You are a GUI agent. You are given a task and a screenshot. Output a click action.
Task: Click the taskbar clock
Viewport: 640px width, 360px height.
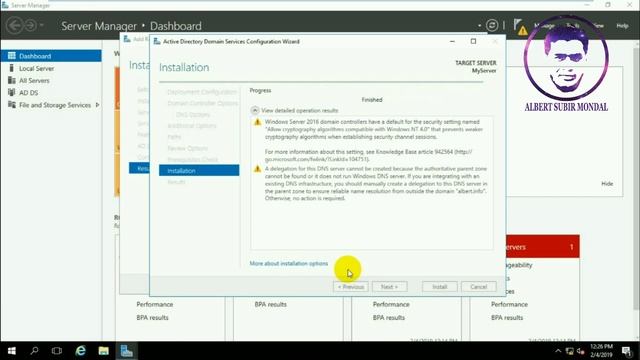(601, 351)
